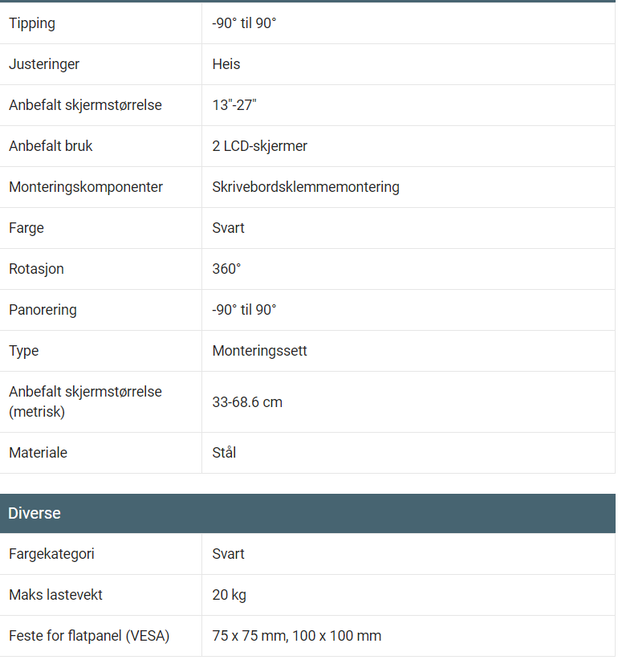Select the Tipping row label
The width and height of the screenshot is (618, 672).
point(32,23)
